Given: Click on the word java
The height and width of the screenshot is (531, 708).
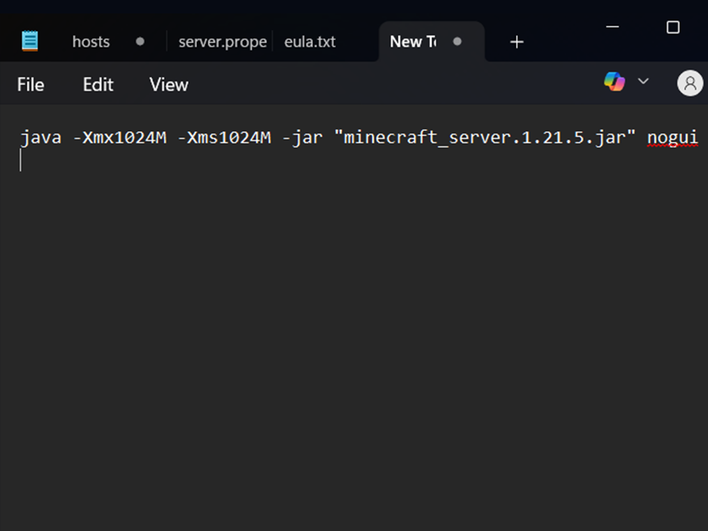Looking at the screenshot, I should pyautogui.click(x=41, y=138).
